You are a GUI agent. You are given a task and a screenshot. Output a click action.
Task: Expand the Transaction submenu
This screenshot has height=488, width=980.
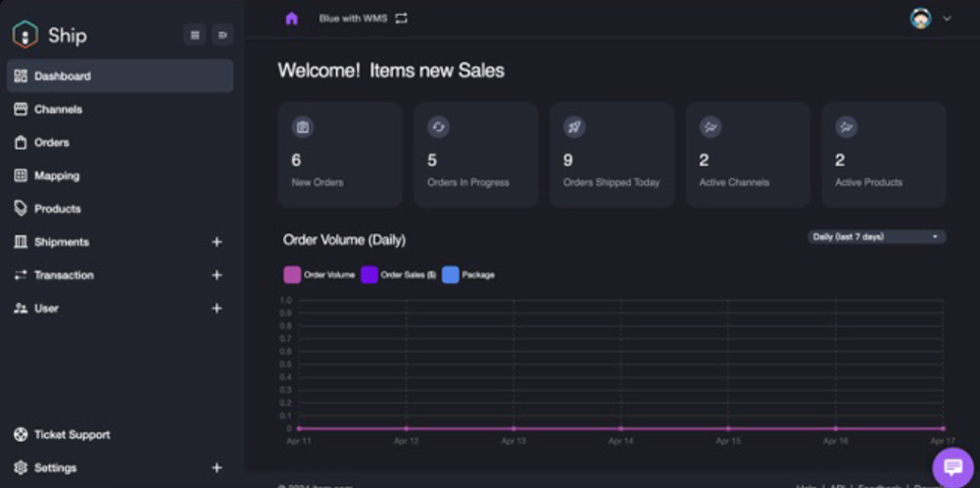[x=217, y=275]
